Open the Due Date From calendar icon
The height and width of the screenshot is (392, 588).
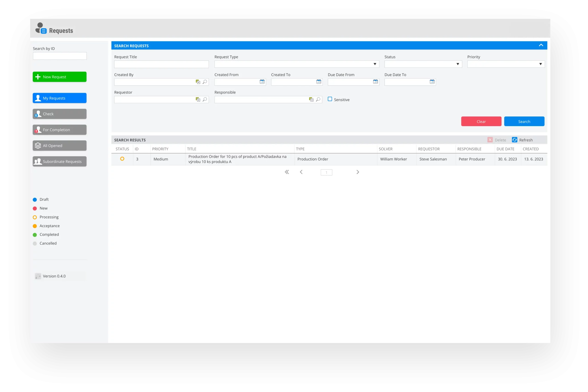(376, 82)
